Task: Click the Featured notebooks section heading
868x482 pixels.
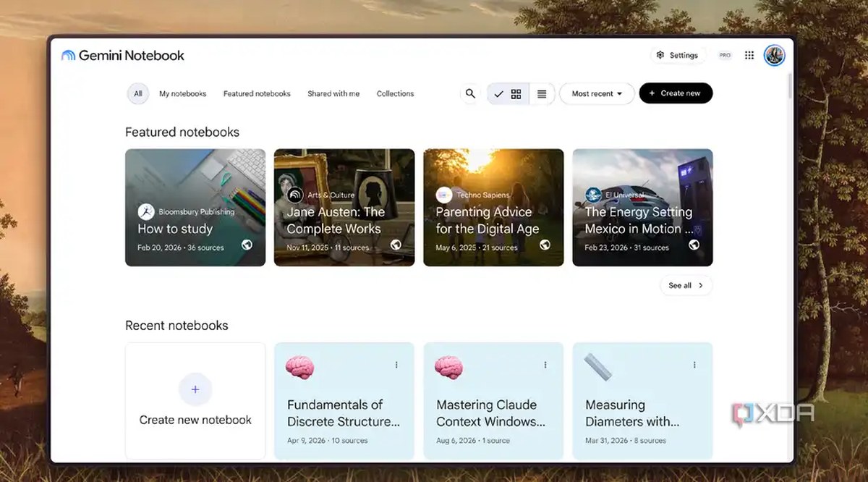Action: coord(182,132)
